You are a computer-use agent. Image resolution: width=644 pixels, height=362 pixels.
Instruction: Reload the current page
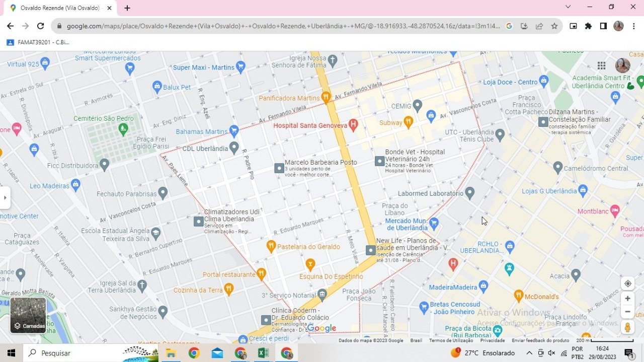coord(41,26)
